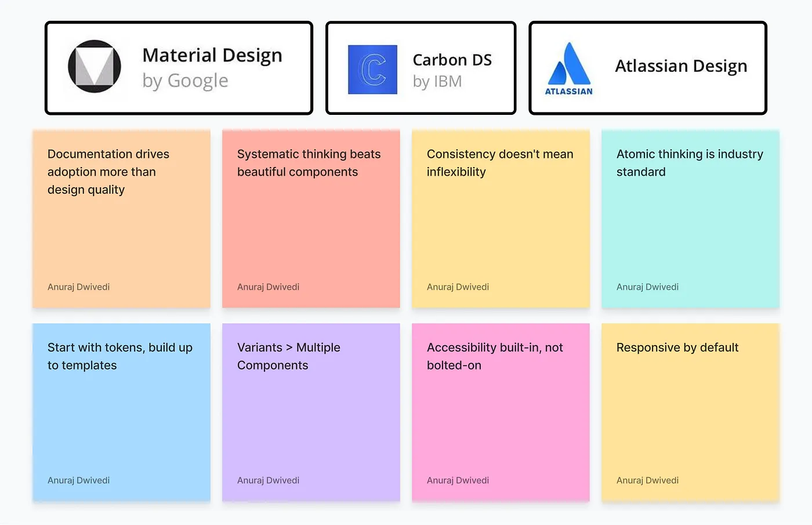Select the "Consistency doesn't mean inflexibility" text

coord(500,163)
